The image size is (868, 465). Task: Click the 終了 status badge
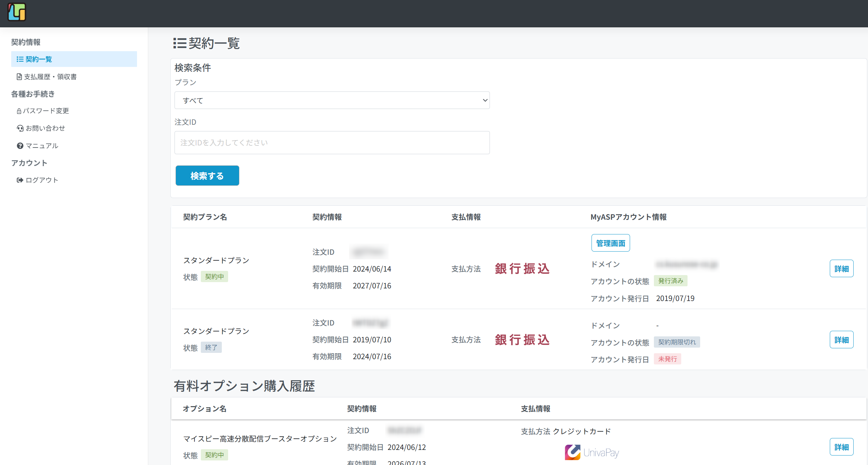pos(211,347)
